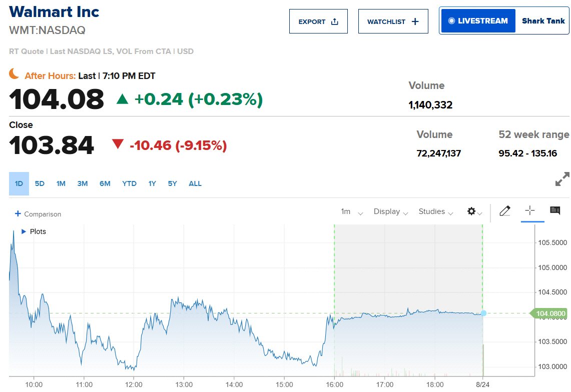Open the 1m interval dropdown
This screenshot has height=392, width=571.
[352, 212]
